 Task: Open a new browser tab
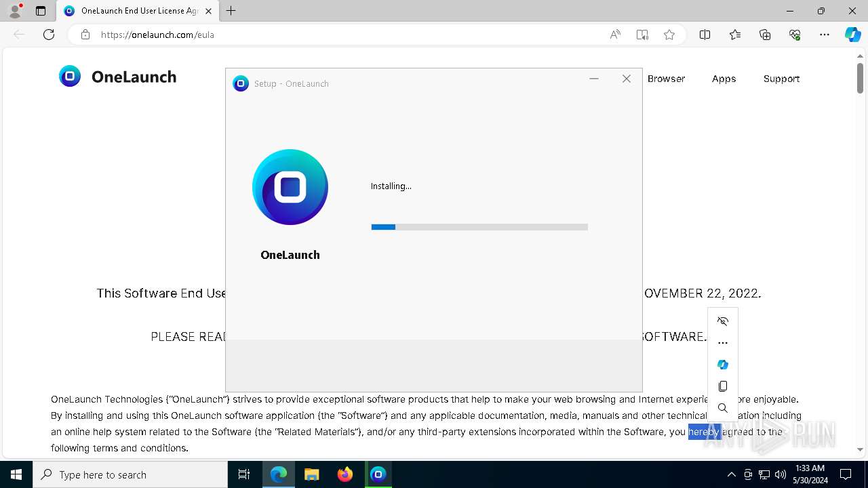(x=231, y=11)
